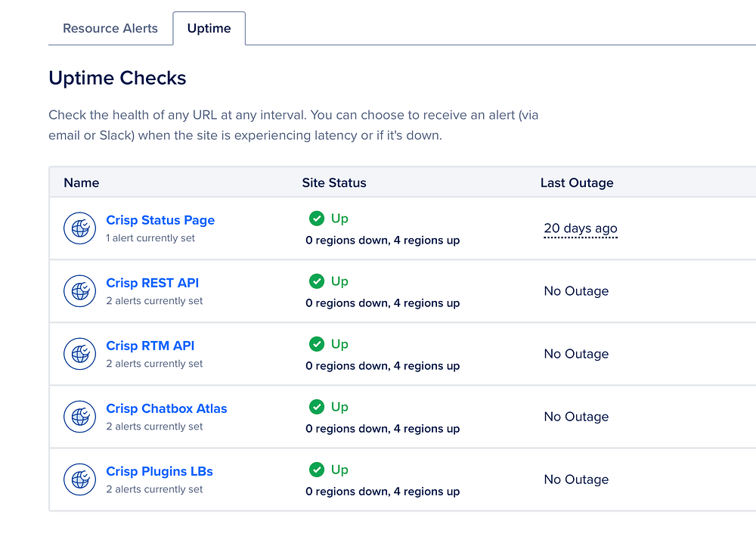Click the globe icon beside Crisp REST API
756x546 pixels.
(79, 291)
